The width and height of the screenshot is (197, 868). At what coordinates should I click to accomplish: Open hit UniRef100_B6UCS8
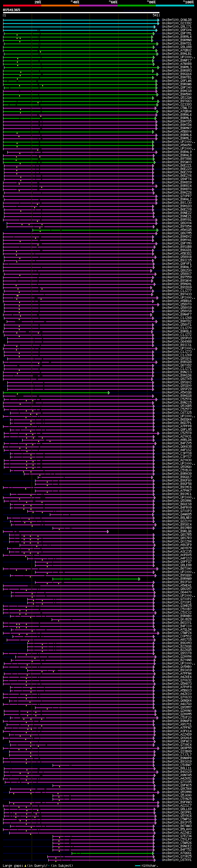[x=176, y=504]
